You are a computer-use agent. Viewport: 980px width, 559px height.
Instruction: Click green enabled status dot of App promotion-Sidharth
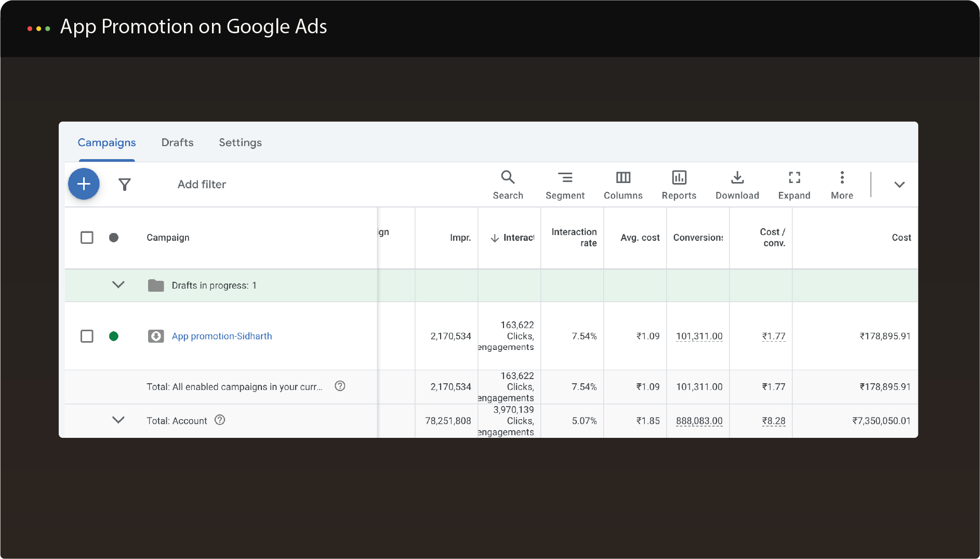coord(114,336)
